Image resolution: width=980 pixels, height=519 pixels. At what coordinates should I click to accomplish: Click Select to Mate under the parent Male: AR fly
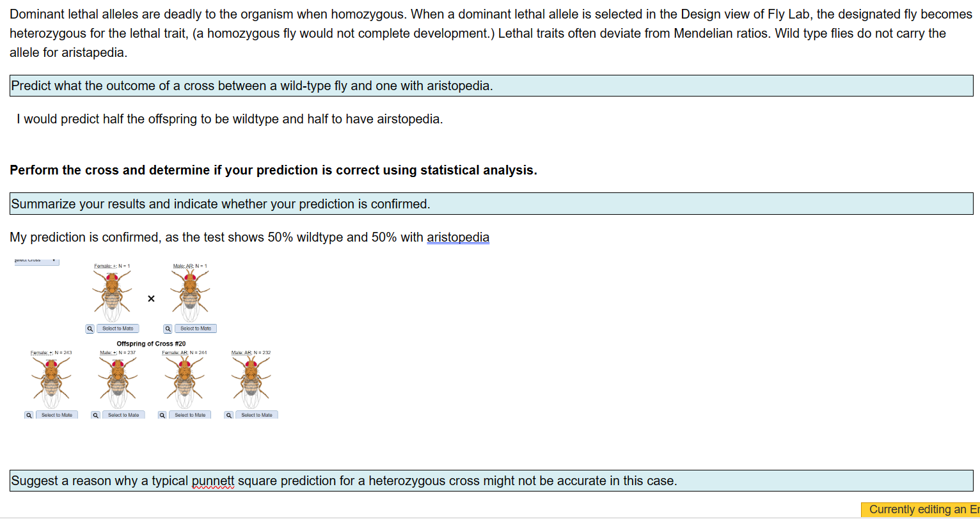coord(196,328)
